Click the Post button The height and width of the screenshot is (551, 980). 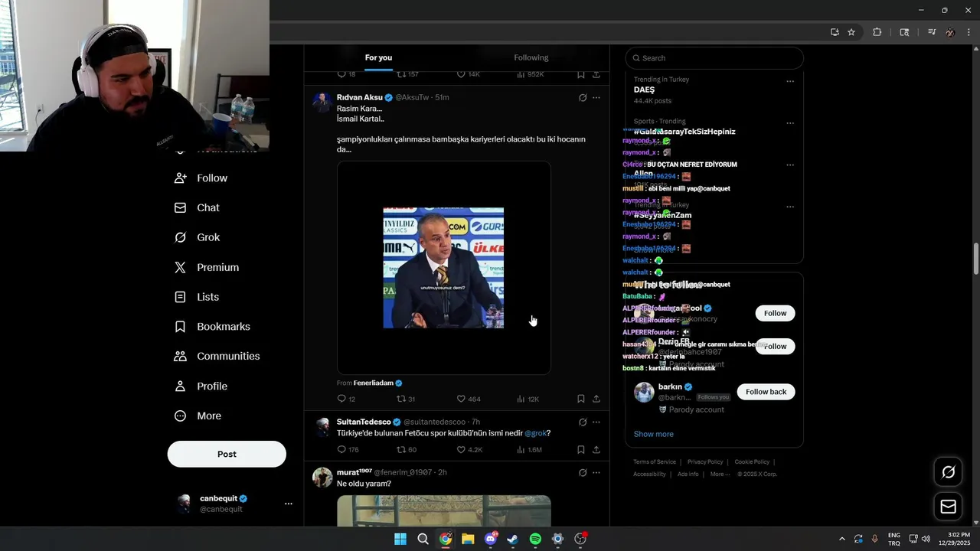click(227, 454)
